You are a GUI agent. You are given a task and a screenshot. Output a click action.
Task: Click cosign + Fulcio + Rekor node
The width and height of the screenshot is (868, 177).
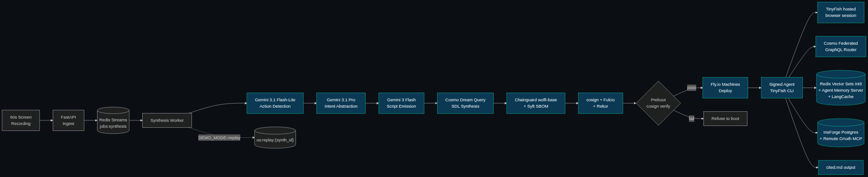(x=600, y=103)
